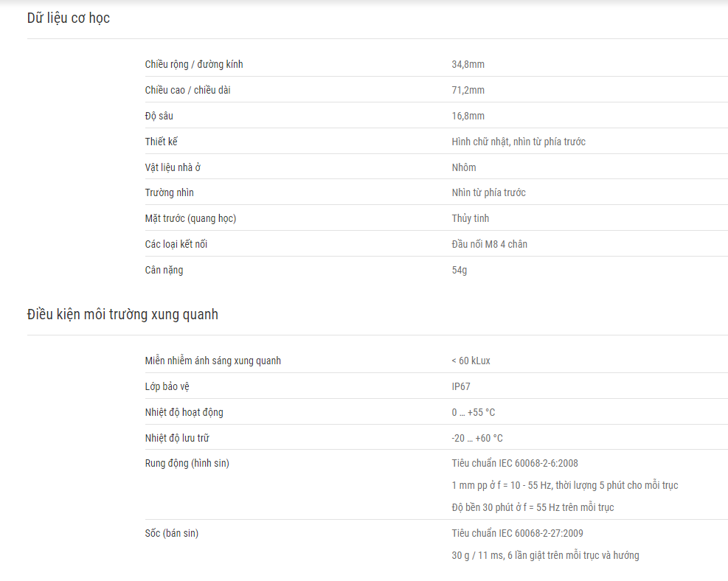
Task: Click the 'Điều kiện môi trường xung quanh' heading
Action: pyautogui.click(x=122, y=315)
